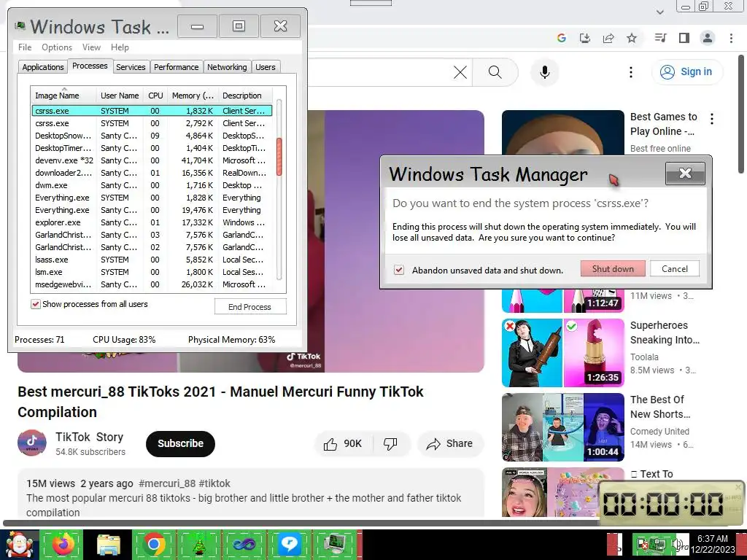This screenshot has height=560, width=747.
Task: Sort processes by Memory column
Action: 193,96
